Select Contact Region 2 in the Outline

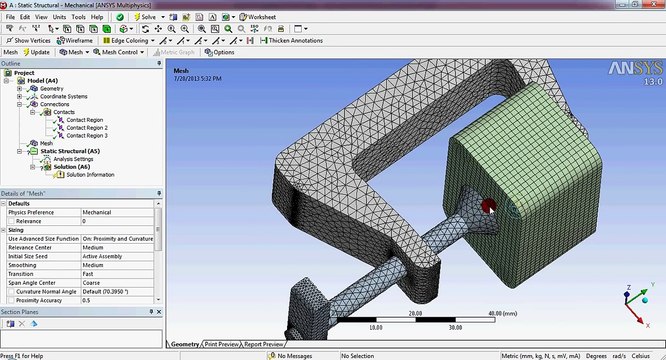coord(87,128)
